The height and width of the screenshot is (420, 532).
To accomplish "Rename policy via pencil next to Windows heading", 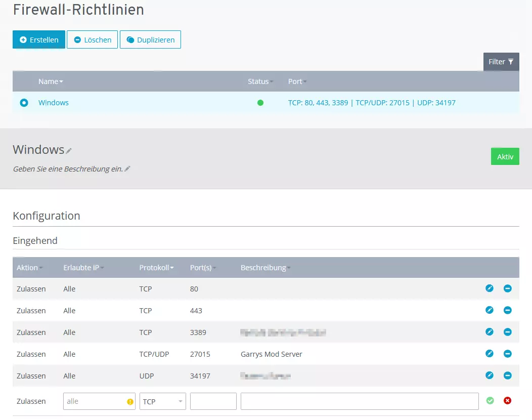I will point(69,151).
